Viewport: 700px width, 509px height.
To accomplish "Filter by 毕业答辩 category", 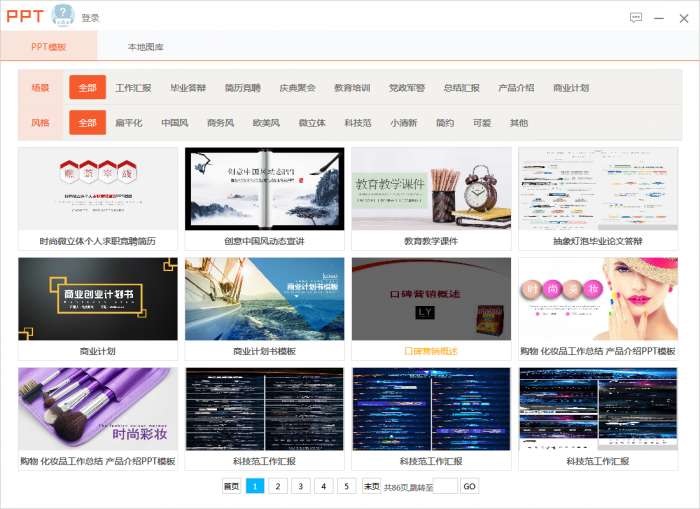I will pos(188,88).
